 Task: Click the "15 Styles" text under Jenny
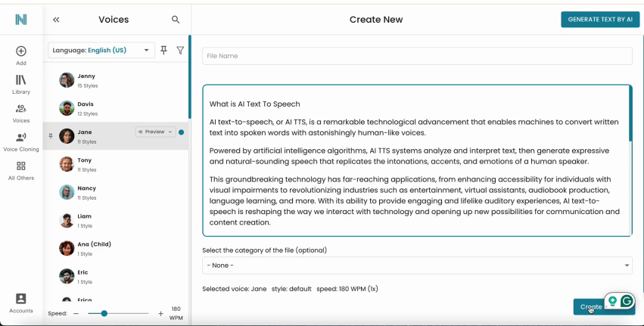pyautogui.click(x=88, y=85)
